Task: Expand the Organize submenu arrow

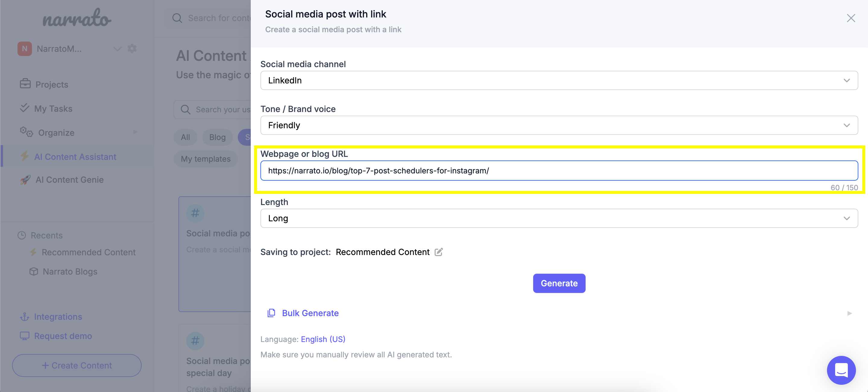Action: tap(135, 132)
